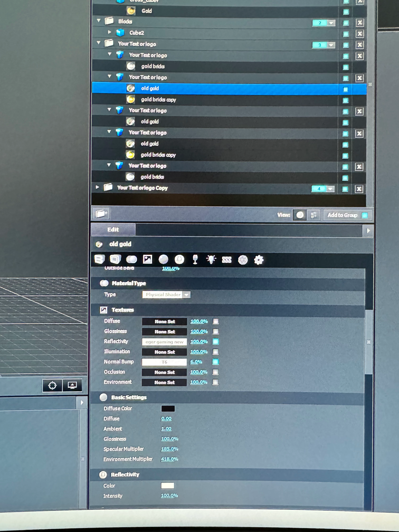This screenshot has width=399, height=532.
Task: Click the new folder add-group icon
Action: (x=101, y=213)
